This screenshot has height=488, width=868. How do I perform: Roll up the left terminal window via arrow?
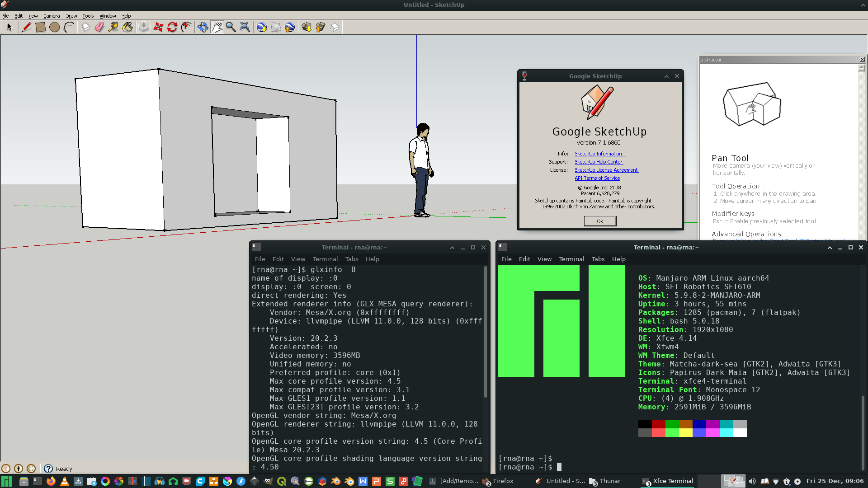point(452,248)
